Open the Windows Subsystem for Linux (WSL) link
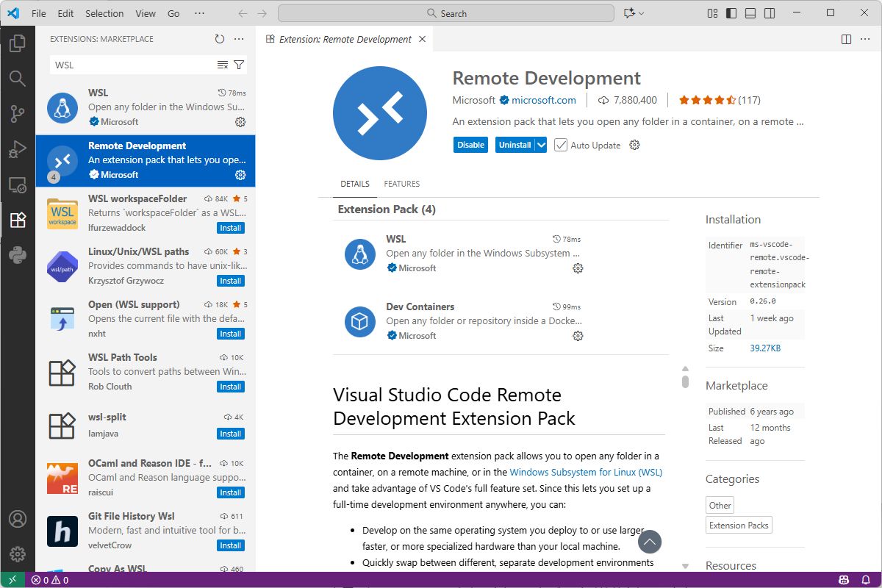This screenshot has height=588, width=882. pos(586,472)
